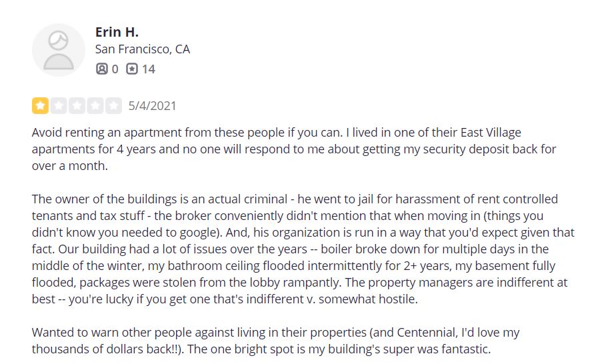This screenshot has height=364, width=606.
Task: Click the second gray rating star
Action: [59, 105]
